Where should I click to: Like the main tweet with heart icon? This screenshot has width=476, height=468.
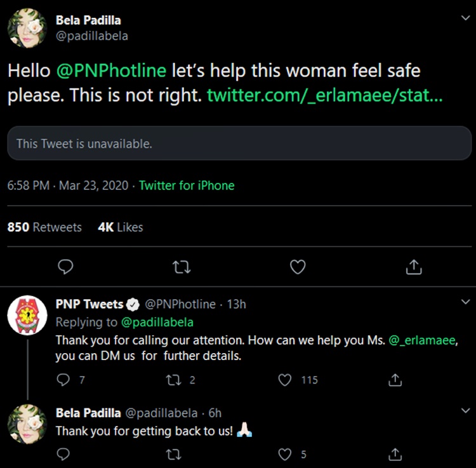coord(297,267)
